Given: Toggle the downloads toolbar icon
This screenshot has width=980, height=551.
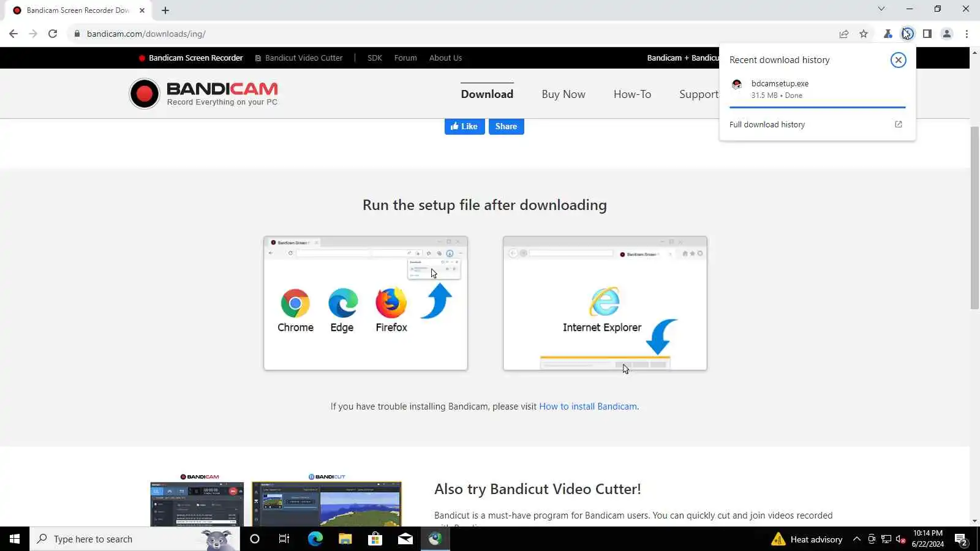Looking at the screenshot, I should click(x=908, y=34).
